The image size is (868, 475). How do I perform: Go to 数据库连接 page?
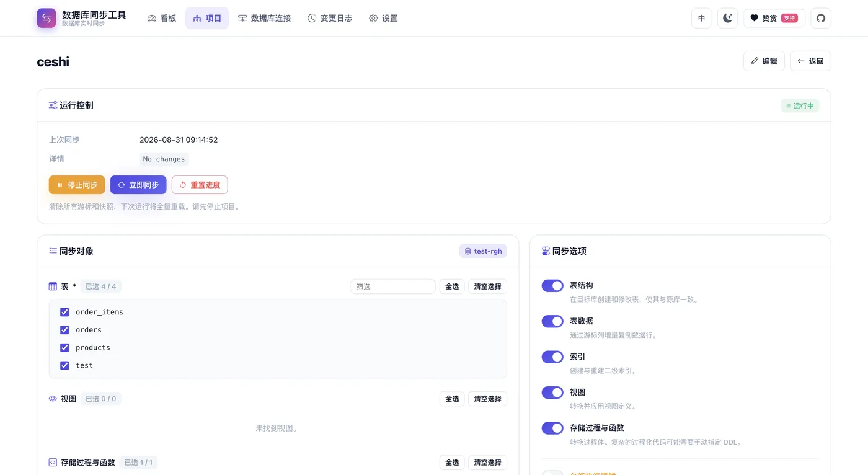pos(265,18)
